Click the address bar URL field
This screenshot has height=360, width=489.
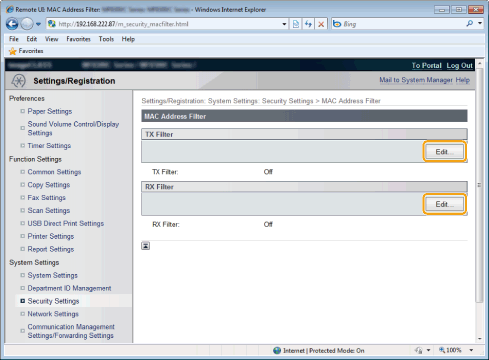click(x=163, y=24)
